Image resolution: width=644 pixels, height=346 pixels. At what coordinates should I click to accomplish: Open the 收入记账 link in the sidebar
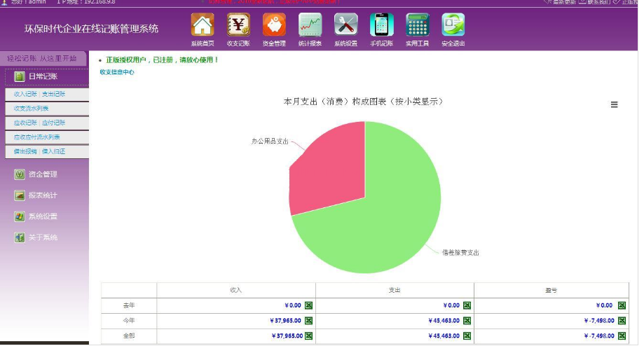(x=25, y=94)
